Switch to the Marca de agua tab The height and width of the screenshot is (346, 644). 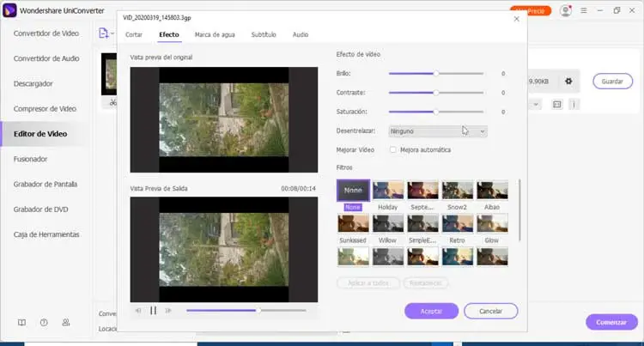(x=215, y=34)
